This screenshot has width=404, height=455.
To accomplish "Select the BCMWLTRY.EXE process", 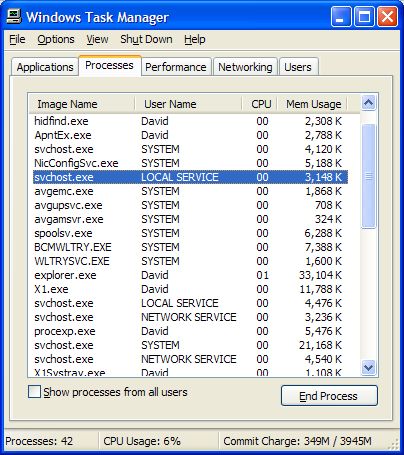I will pos(190,247).
